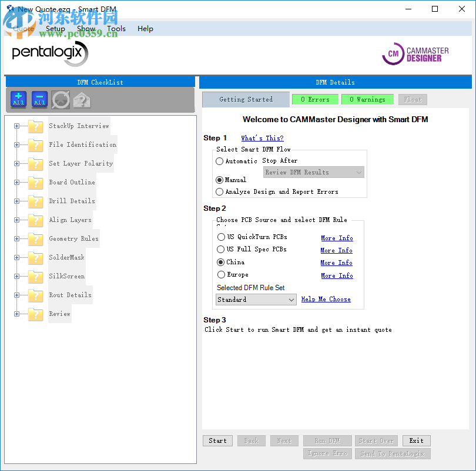This screenshot has width=476, height=471.
Task: Select the zoom/refresh icon in the checklist toolbar
Action: click(x=59, y=100)
